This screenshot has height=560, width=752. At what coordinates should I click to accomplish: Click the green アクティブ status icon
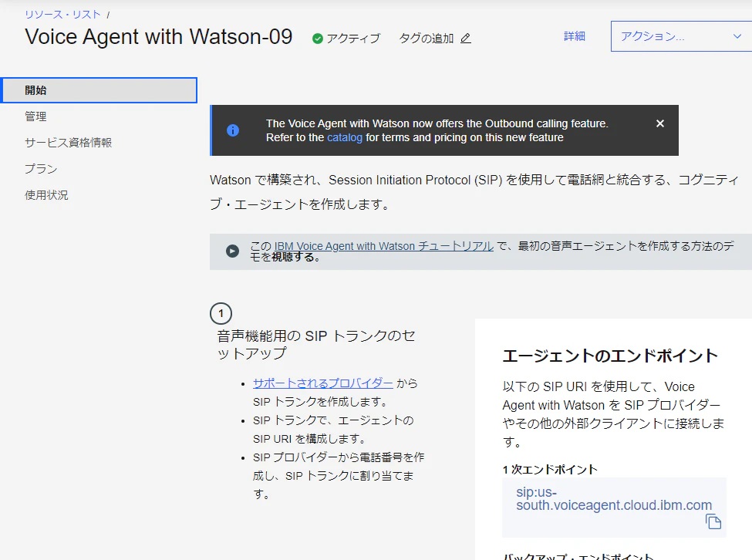point(317,39)
